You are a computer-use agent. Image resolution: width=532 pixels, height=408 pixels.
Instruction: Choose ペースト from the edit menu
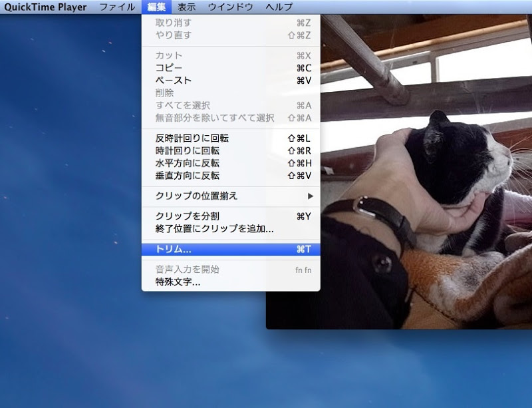tap(231, 81)
